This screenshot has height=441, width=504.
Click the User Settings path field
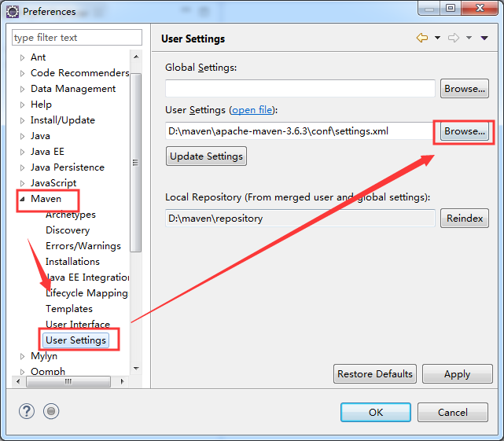(x=300, y=131)
